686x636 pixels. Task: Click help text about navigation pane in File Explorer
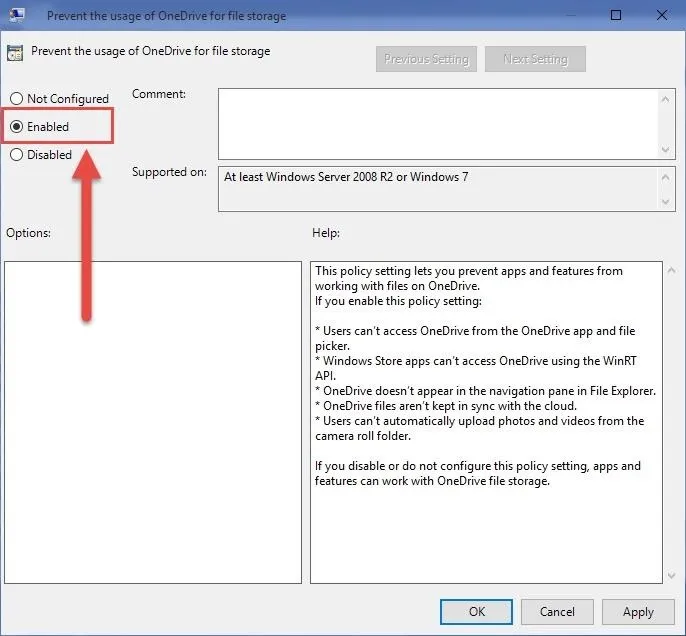click(486, 391)
